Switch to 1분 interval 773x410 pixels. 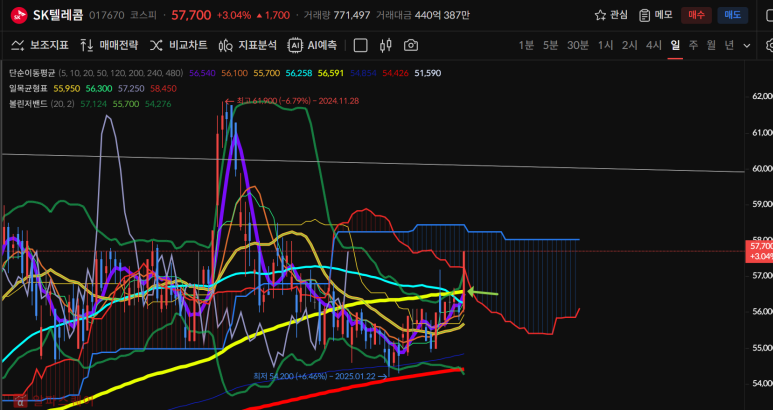point(526,45)
